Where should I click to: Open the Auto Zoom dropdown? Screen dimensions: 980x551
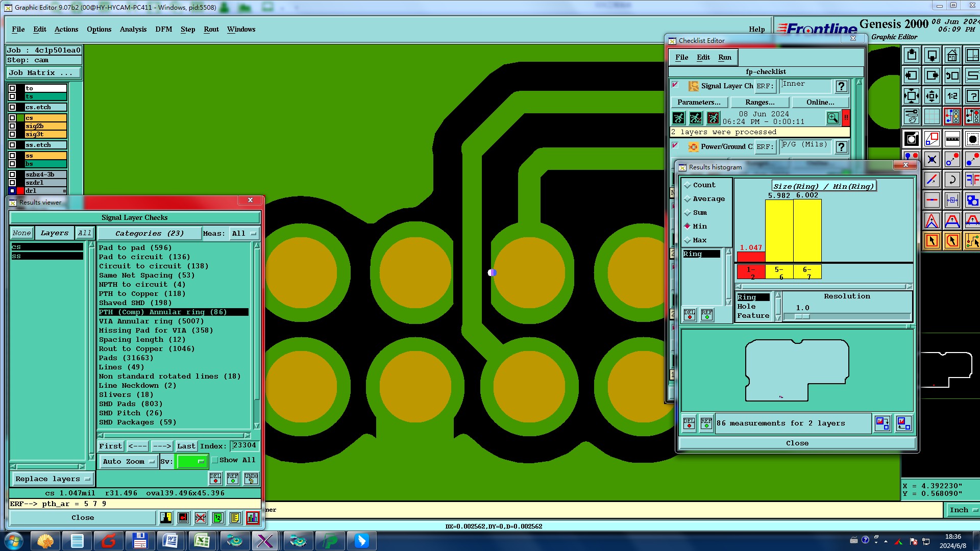tap(128, 461)
